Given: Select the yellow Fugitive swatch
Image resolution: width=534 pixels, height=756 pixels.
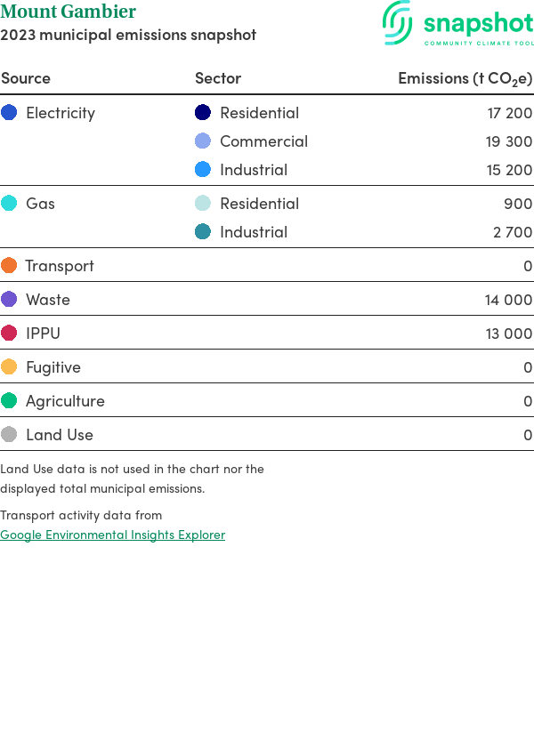Looking at the screenshot, I should click(9, 367).
